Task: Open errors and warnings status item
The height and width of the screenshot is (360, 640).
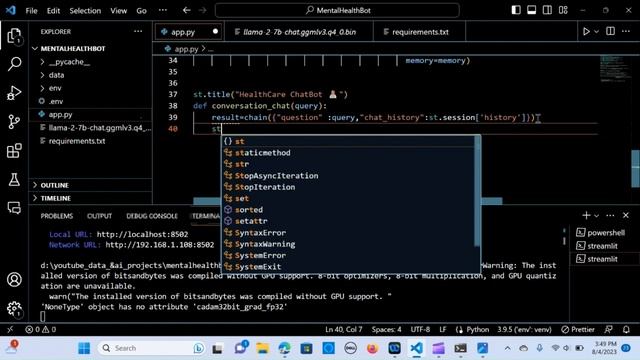Action: (41, 329)
